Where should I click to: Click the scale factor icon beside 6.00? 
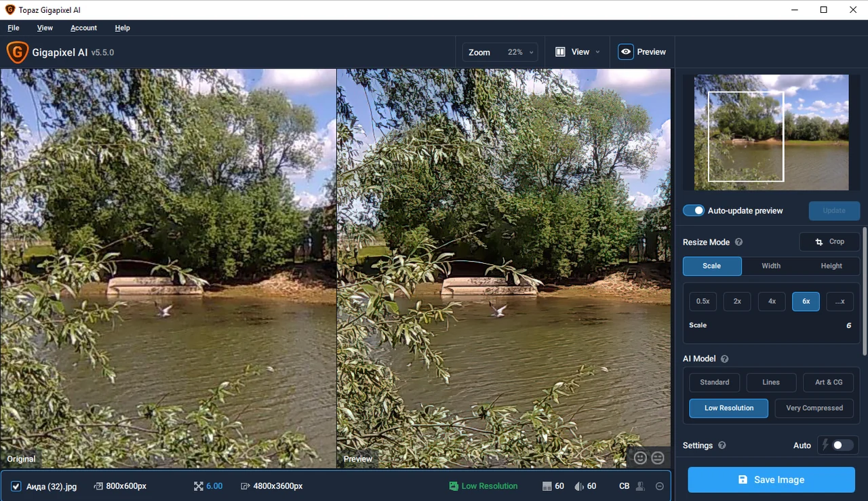click(199, 486)
